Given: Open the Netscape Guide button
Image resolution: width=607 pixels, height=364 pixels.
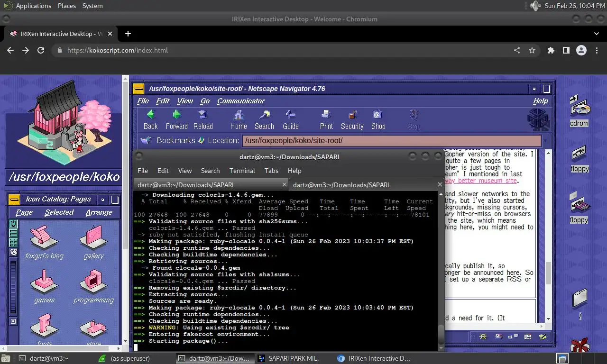Looking at the screenshot, I should click(290, 119).
